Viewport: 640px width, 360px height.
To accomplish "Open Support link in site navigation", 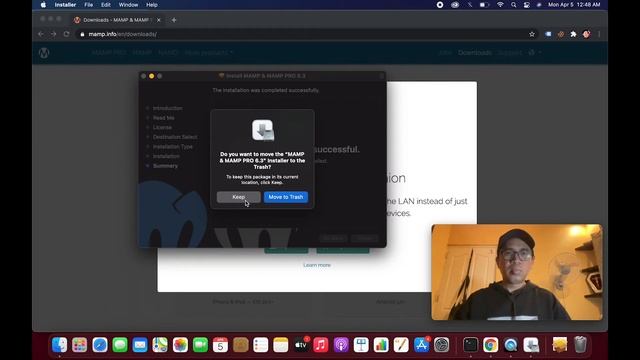I will coord(509,53).
